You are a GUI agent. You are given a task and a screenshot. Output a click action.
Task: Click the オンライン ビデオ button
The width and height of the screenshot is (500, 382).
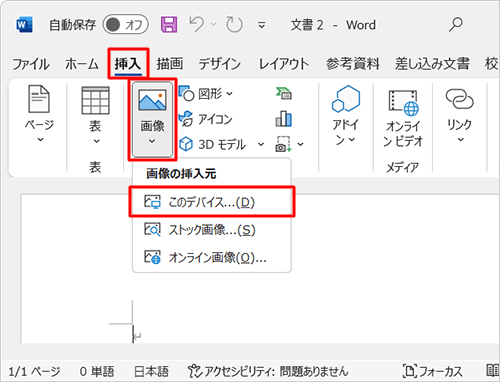pos(403,119)
